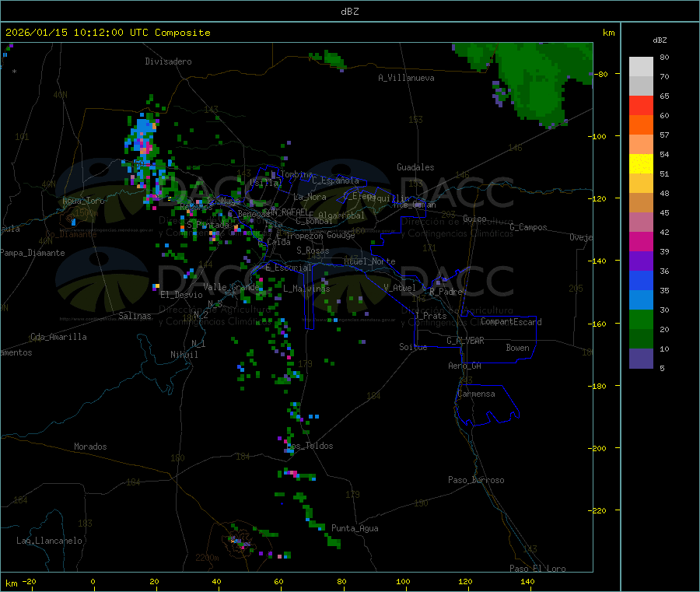The width and height of the screenshot is (700, 592).
Task: Click the Pampa_Diamante place label
Action: pyautogui.click(x=33, y=253)
